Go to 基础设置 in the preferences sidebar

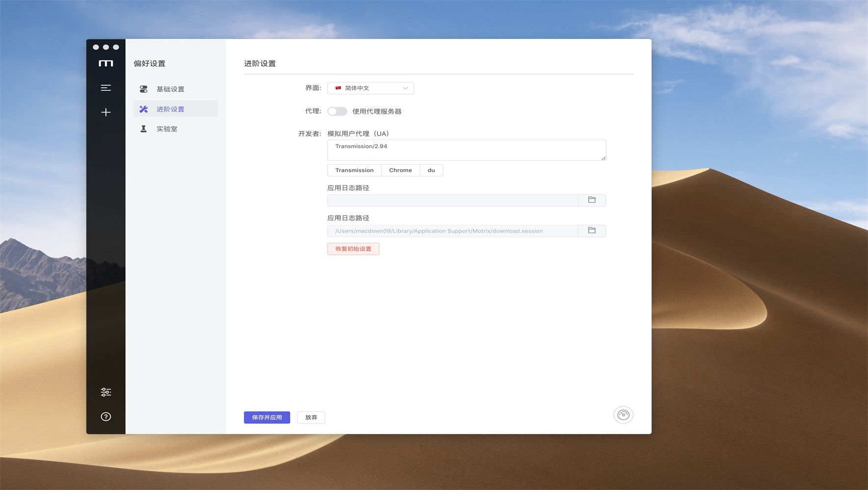(x=176, y=89)
